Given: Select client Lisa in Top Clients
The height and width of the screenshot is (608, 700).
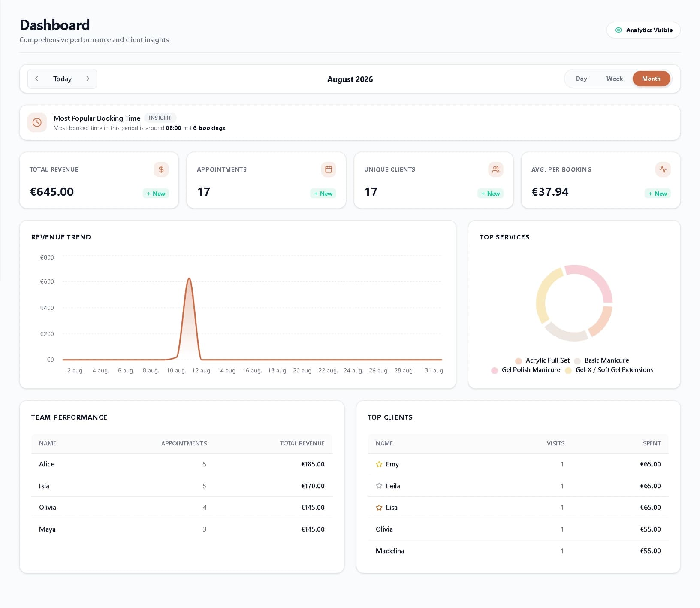Looking at the screenshot, I should pos(518,508).
